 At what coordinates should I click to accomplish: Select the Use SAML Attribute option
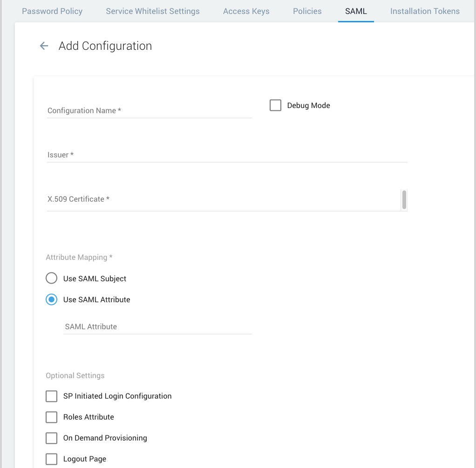51,299
